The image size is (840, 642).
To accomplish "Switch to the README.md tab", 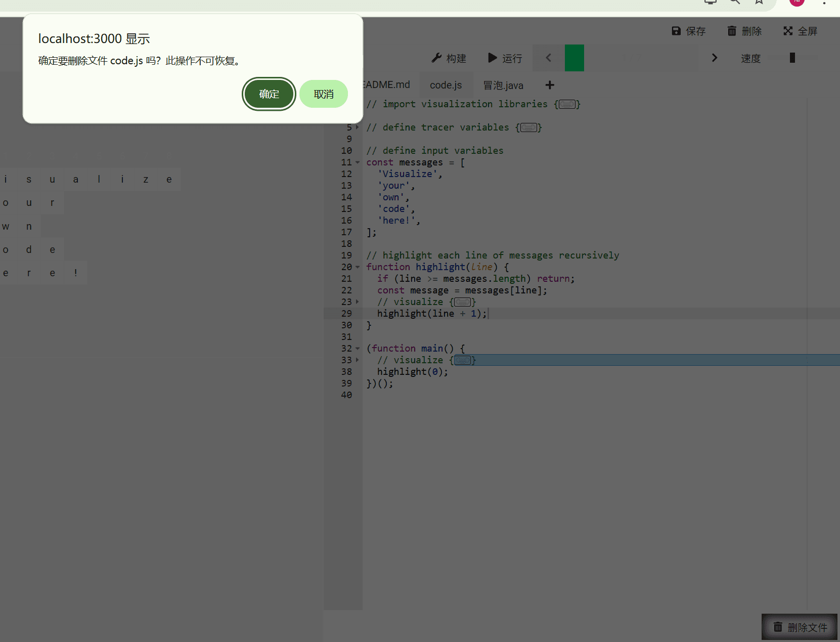I will [x=387, y=85].
